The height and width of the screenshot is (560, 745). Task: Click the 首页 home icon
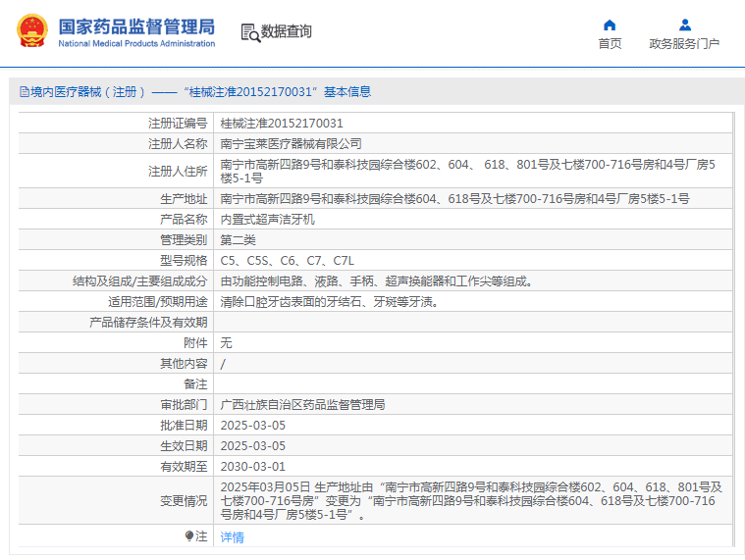(610, 25)
